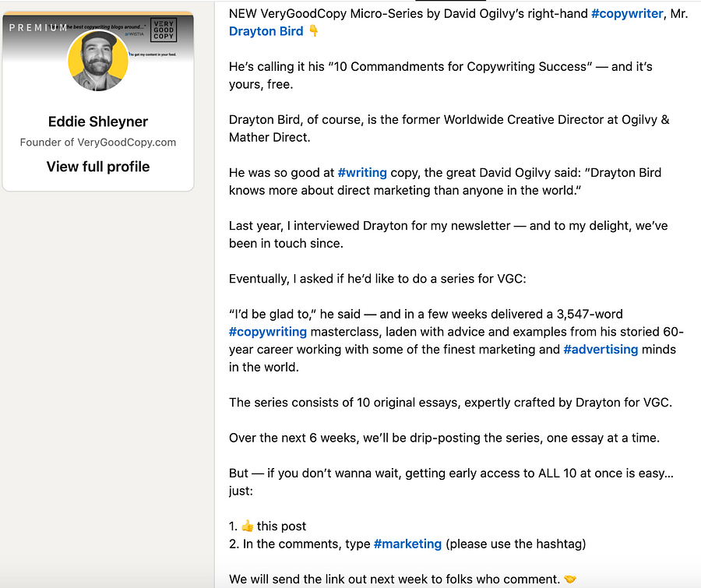Click the Eddie Shleyner name heading
Screen dimensions: 701x588
(x=98, y=121)
